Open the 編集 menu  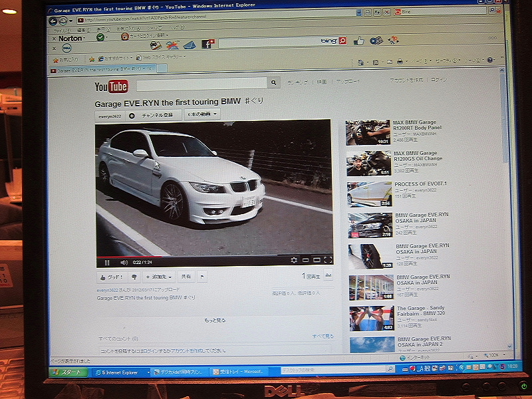[x=84, y=30]
